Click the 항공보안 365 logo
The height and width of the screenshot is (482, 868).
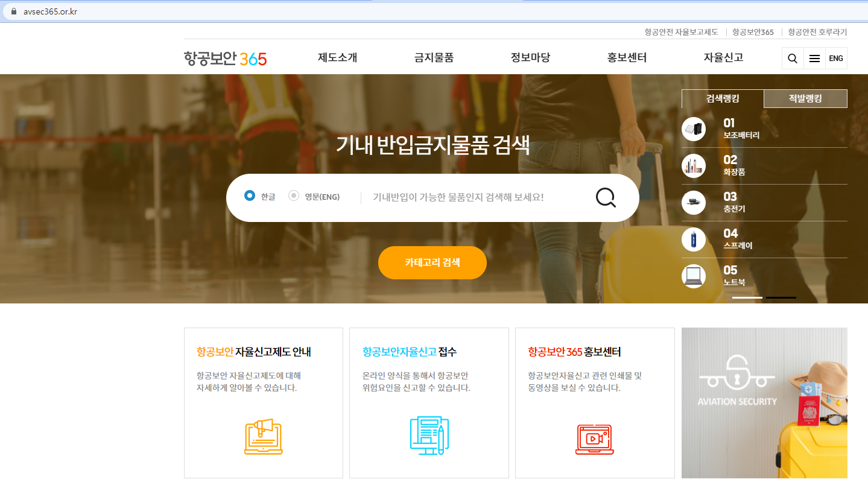coord(225,59)
